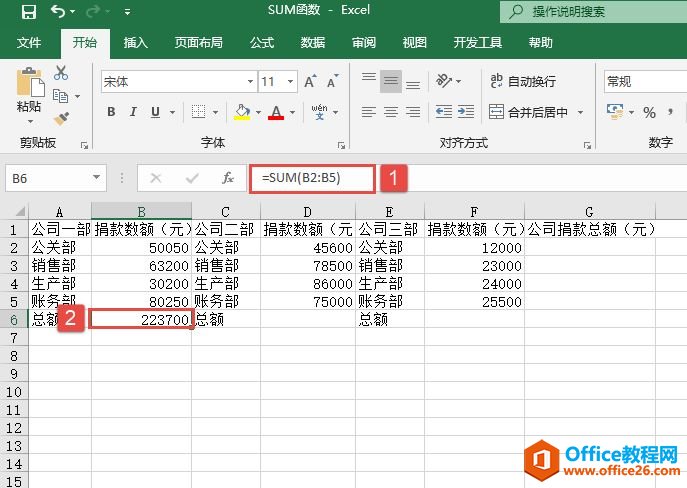Toggle the Middle Align button
This screenshot has width=687, height=488.
[390, 81]
